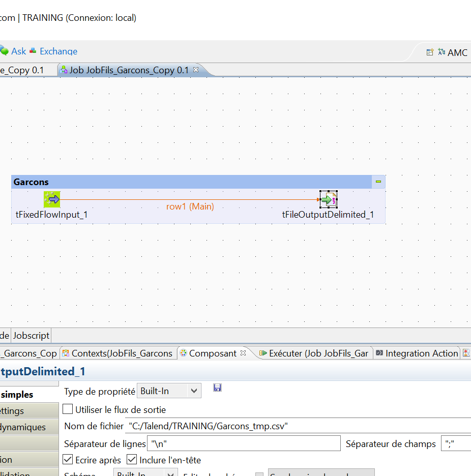Click the AMC link
Screen dimensions: 471x476
click(x=457, y=52)
